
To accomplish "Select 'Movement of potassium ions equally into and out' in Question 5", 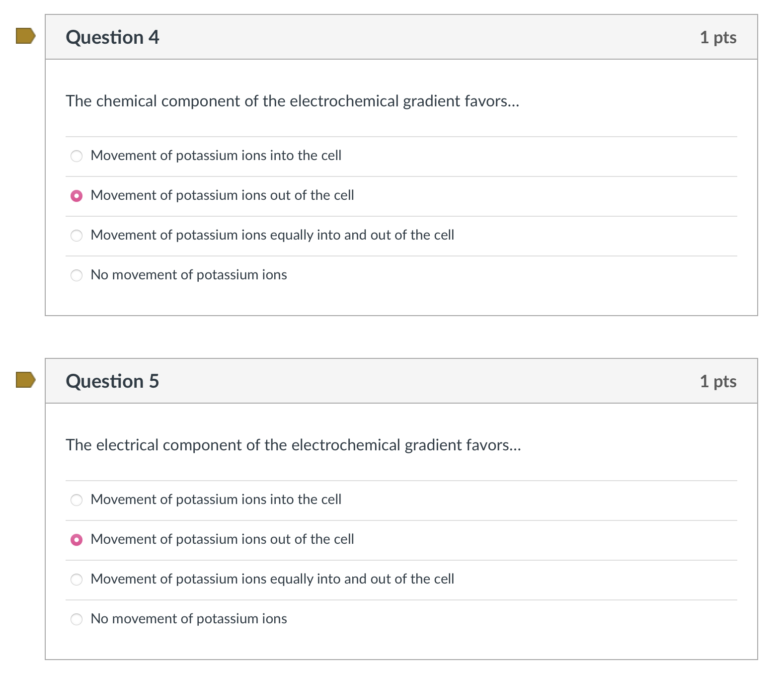I will [77, 580].
